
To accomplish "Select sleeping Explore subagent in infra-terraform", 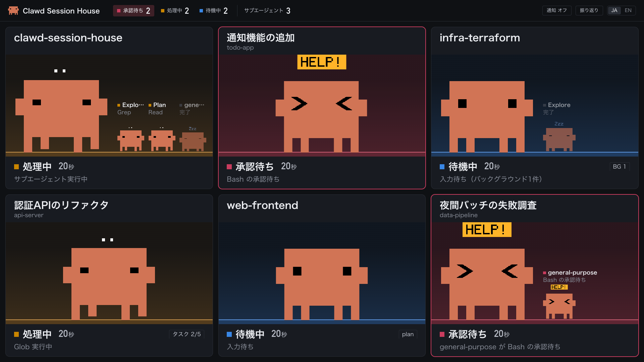I will [x=559, y=139].
